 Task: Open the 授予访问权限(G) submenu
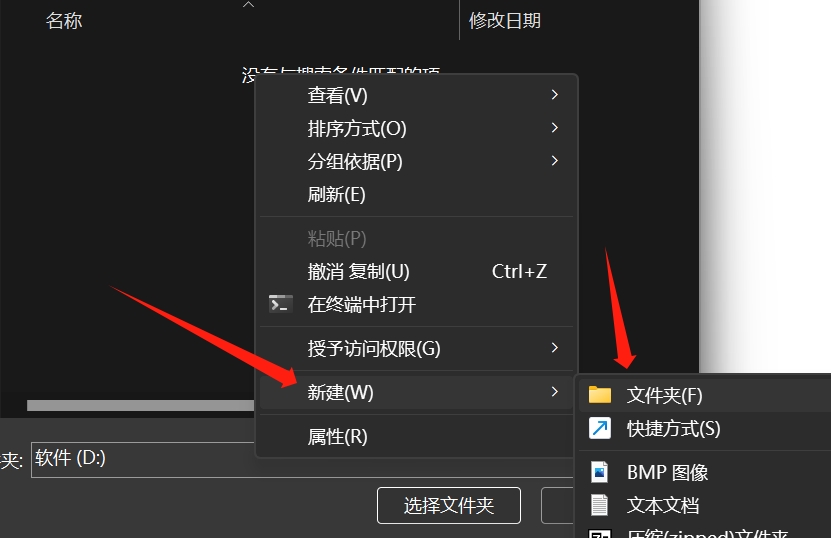(416, 348)
